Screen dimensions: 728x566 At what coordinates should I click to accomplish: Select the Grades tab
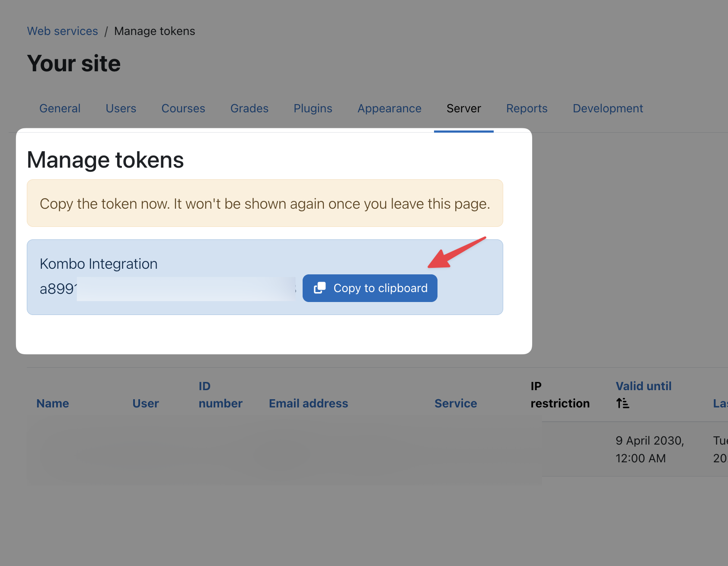(249, 108)
